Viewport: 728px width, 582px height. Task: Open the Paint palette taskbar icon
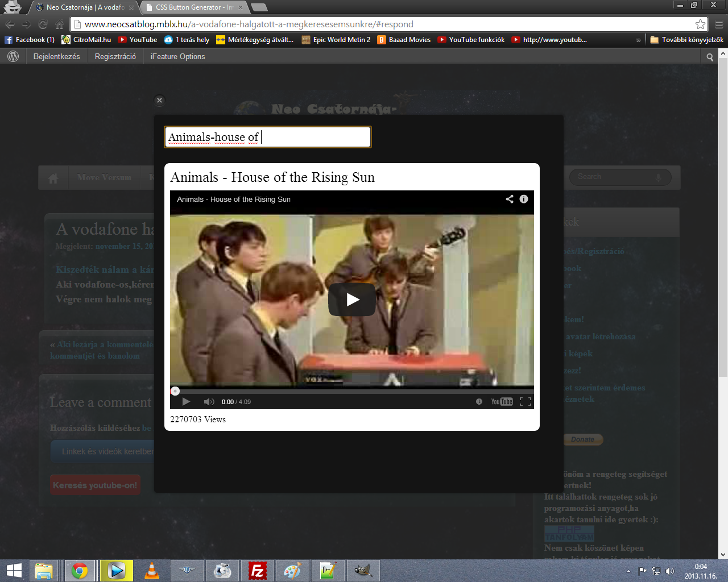(x=292, y=571)
